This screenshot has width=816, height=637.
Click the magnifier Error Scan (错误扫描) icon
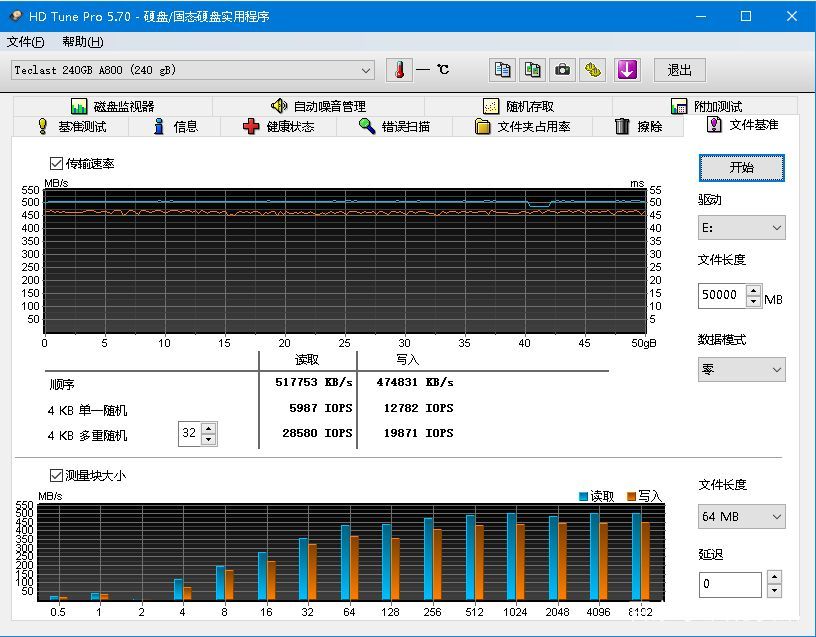(367, 124)
